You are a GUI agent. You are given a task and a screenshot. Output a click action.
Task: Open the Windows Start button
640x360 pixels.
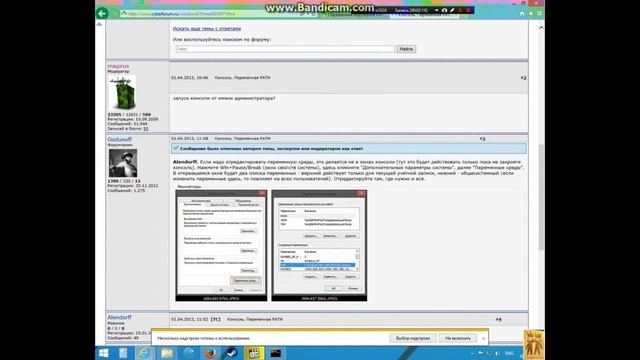tap(104, 353)
